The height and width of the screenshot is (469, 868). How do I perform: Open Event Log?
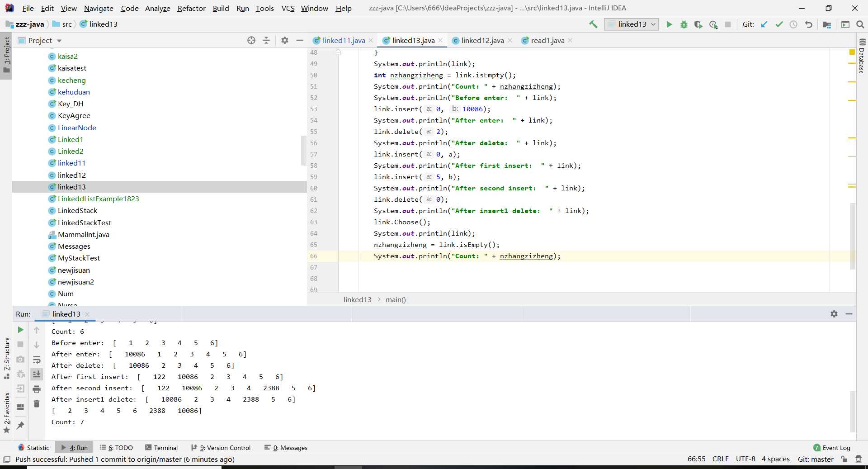tap(832, 448)
